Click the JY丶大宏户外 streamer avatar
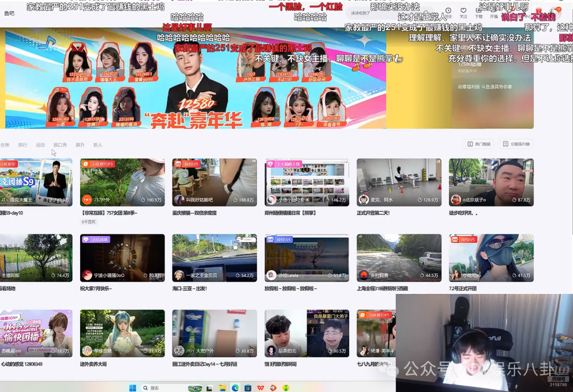This screenshot has width=573, height=392. (179, 351)
